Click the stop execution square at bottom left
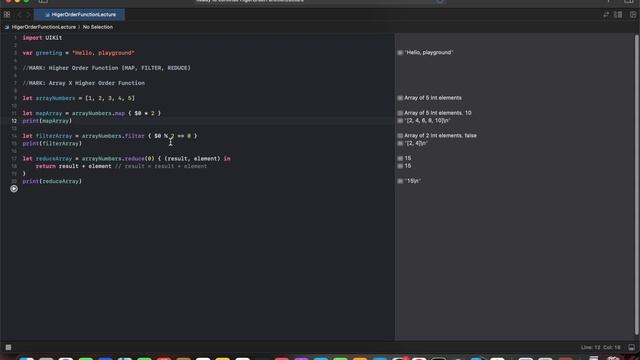Image resolution: width=640 pixels, height=360 pixels. pyautogui.click(x=8, y=347)
